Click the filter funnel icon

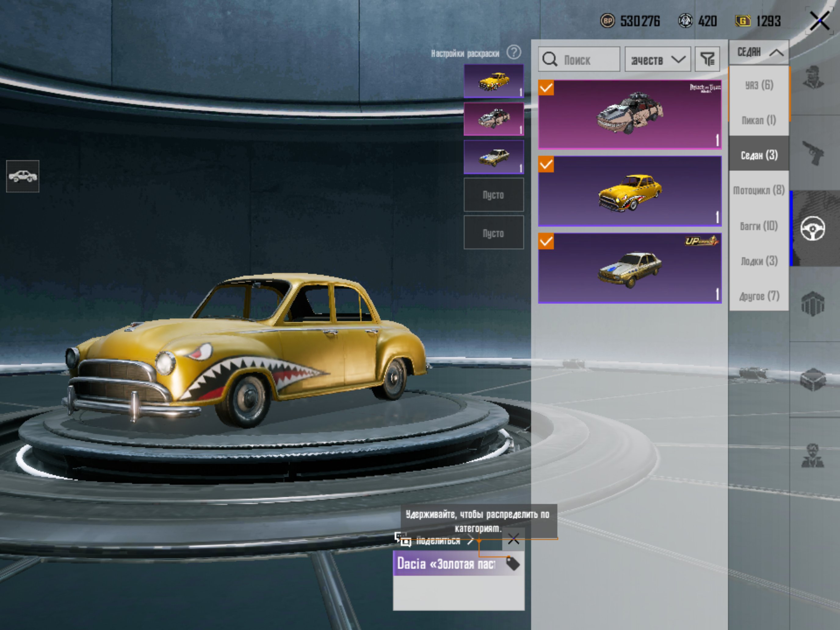pyautogui.click(x=707, y=59)
